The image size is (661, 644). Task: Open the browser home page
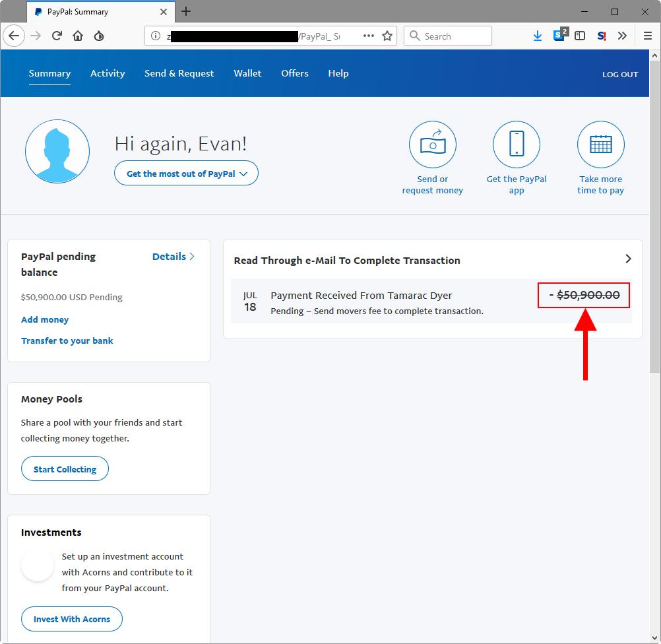point(78,36)
